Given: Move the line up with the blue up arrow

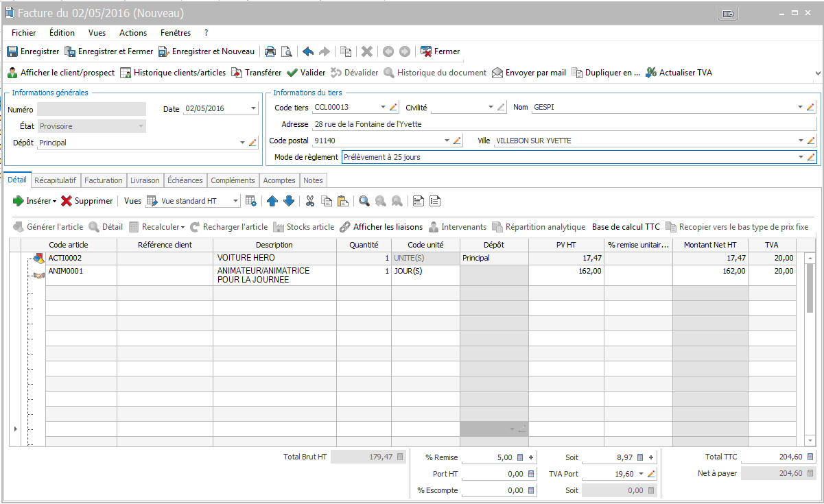Looking at the screenshot, I should point(272,201).
